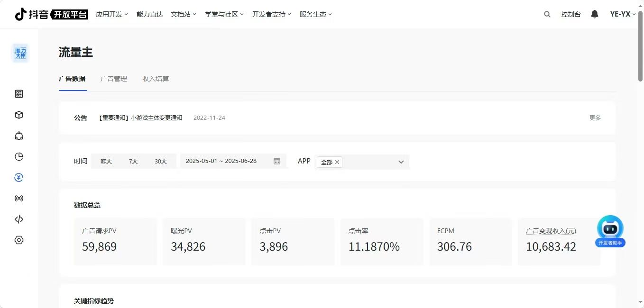
Task: Select the 昨天 time range
Action: pos(106,161)
